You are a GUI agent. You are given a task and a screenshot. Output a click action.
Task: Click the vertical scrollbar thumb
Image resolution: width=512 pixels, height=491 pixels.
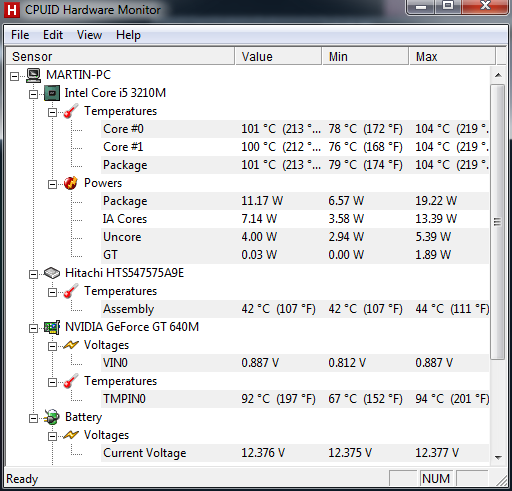click(498, 222)
